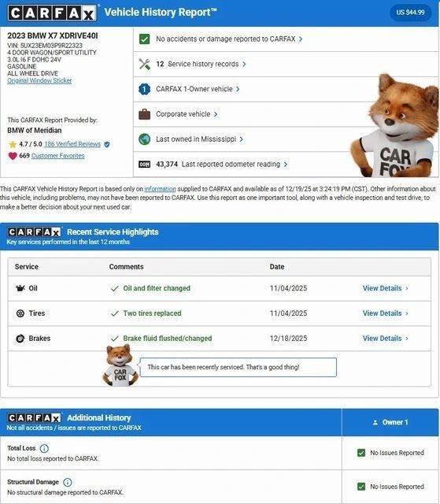Click the briefcase Corporate vehicle icon

coord(145,114)
